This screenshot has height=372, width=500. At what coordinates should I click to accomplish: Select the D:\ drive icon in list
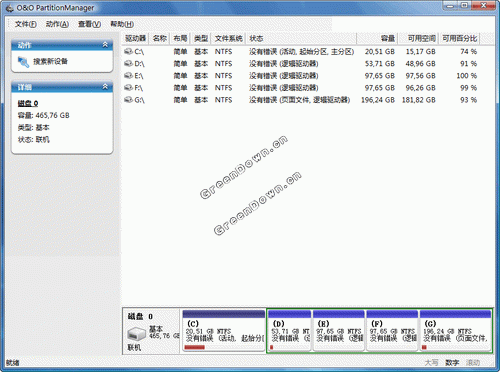(128, 64)
